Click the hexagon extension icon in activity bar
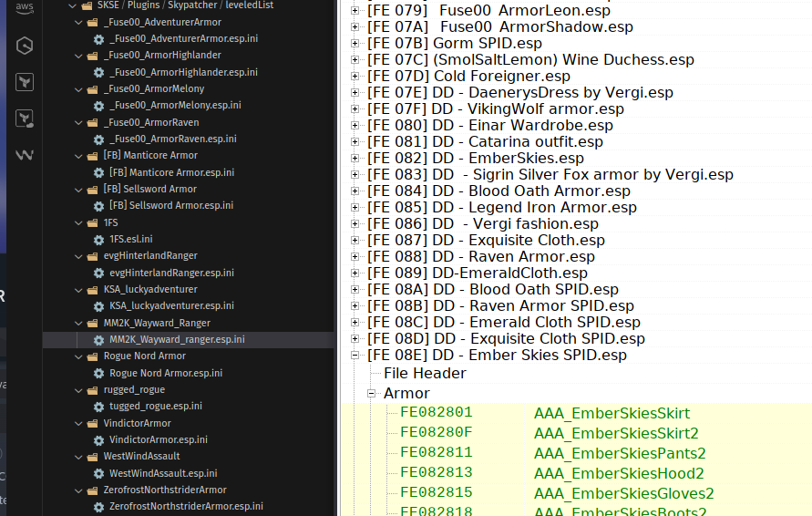The width and height of the screenshot is (812, 516). 25,46
